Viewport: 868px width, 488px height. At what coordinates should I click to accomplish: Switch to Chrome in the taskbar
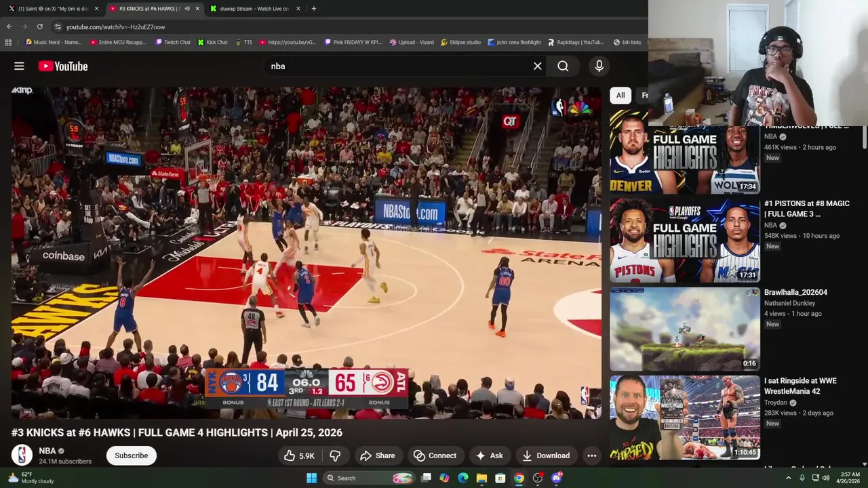519,478
